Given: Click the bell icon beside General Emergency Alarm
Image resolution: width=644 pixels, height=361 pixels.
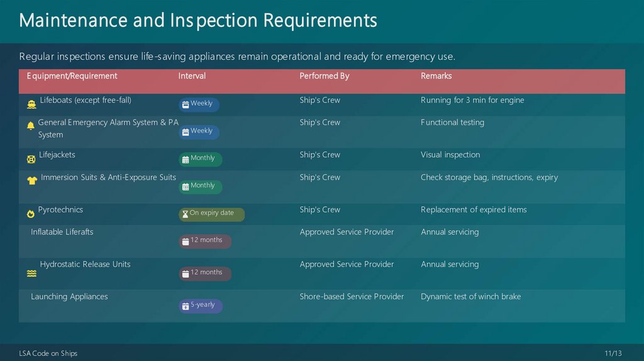Looking at the screenshot, I should coord(31,126).
